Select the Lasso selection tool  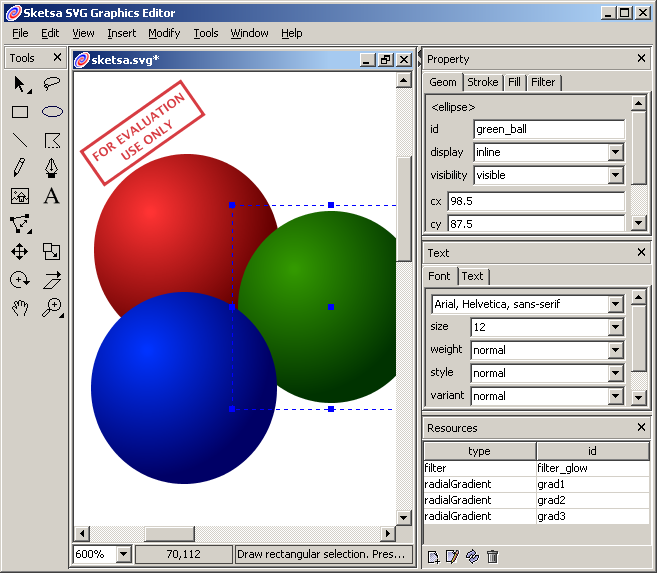52,84
